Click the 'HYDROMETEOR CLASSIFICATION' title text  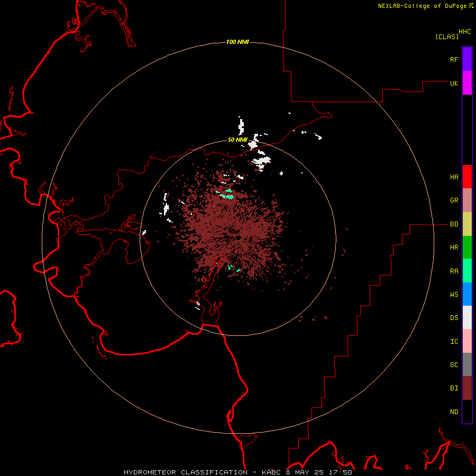click(186, 472)
